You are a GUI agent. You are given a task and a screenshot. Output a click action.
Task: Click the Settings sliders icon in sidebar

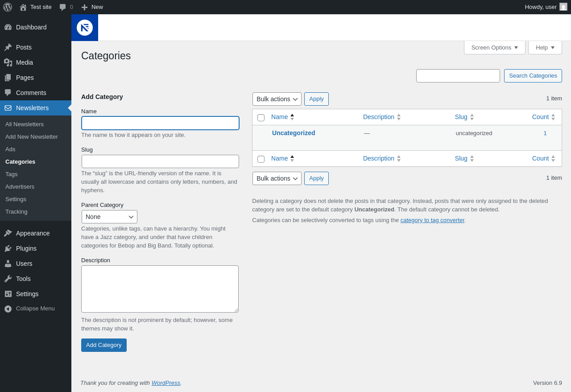8,294
